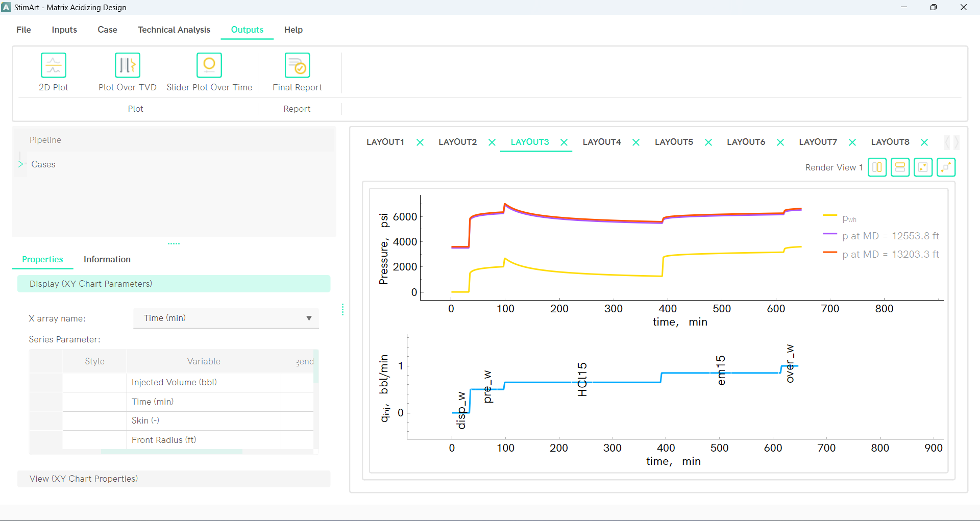Open the 2D Plot tool
The width and height of the screenshot is (980, 521).
[x=54, y=66]
